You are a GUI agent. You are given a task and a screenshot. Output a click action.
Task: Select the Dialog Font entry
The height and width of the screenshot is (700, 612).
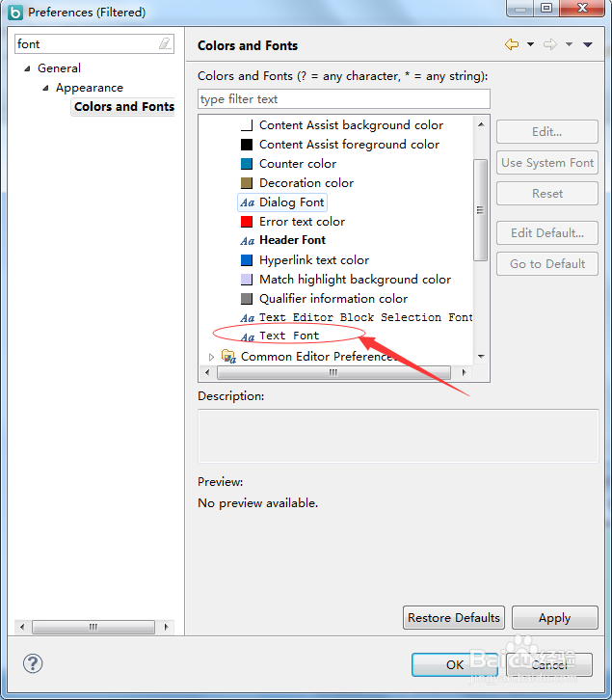coord(291,202)
